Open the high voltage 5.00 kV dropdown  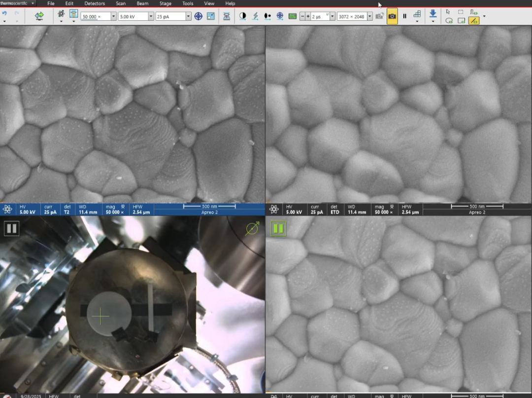click(x=151, y=16)
